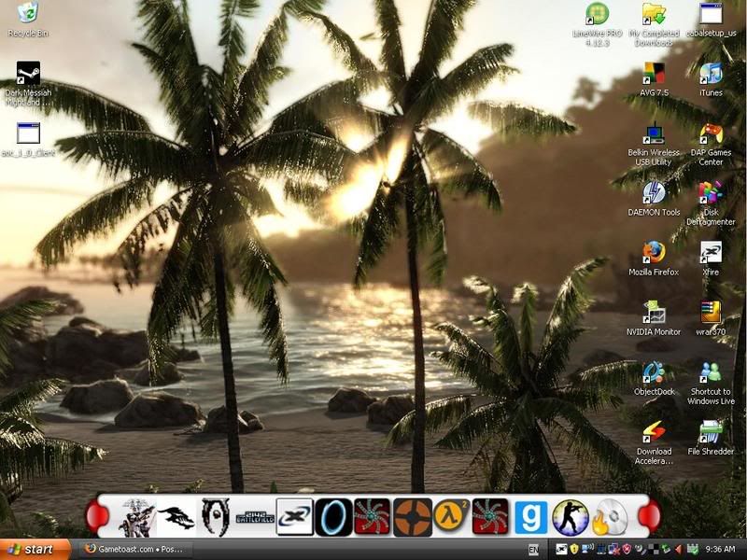747x560 pixels.
Task: Open Xfire from the dock
Action: (295, 517)
